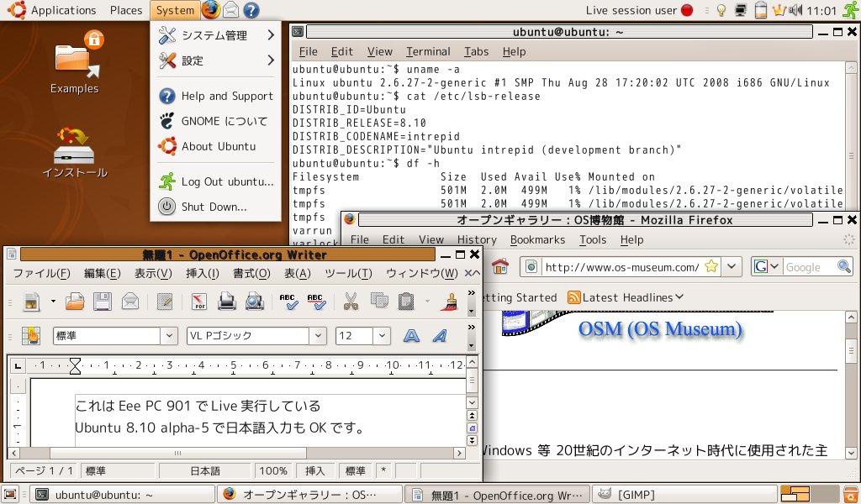Click the volume speaker icon in panel
This screenshot has height=504, width=861.
click(795, 10)
